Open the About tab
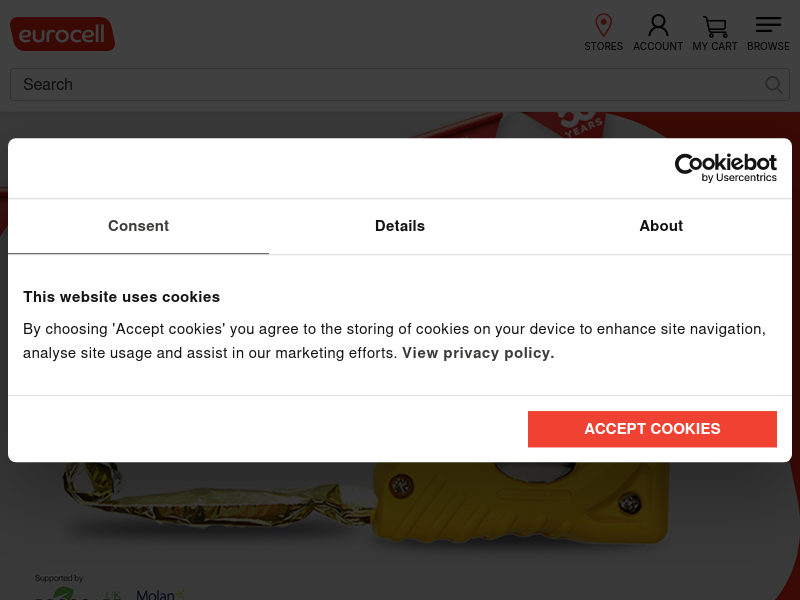Image resolution: width=800 pixels, height=600 pixels. coord(661,226)
